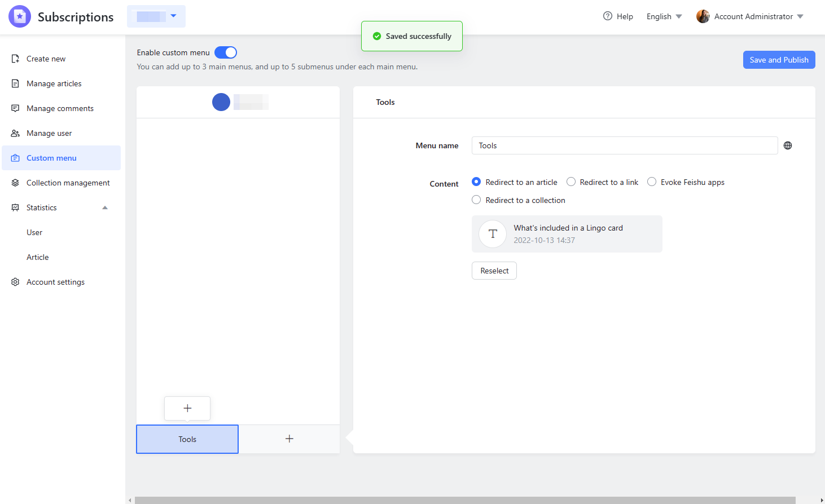Open the globe icon beside Menu name field
The image size is (825, 504).
pos(788,145)
